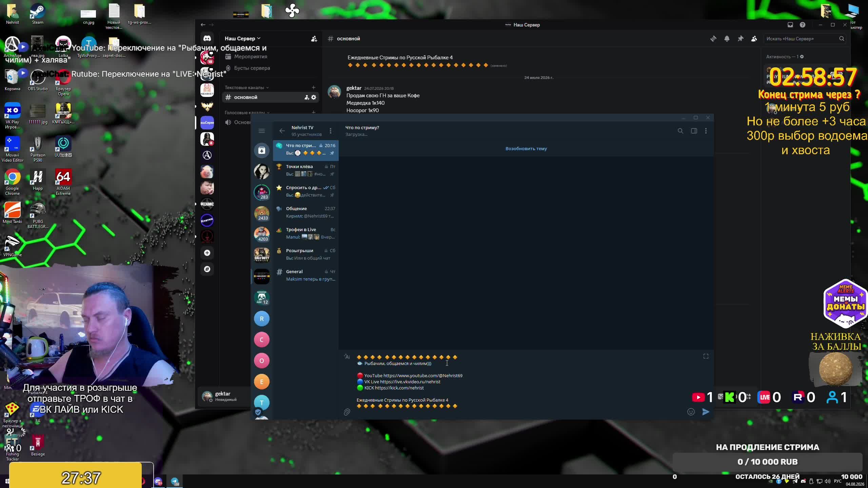The height and width of the screenshot is (488, 868).
Task: Add a server in Discord sidebar
Action: pos(207,253)
